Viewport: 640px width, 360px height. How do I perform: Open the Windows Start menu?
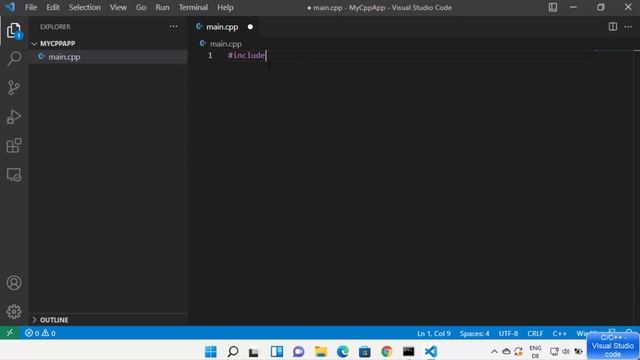pos(211,351)
